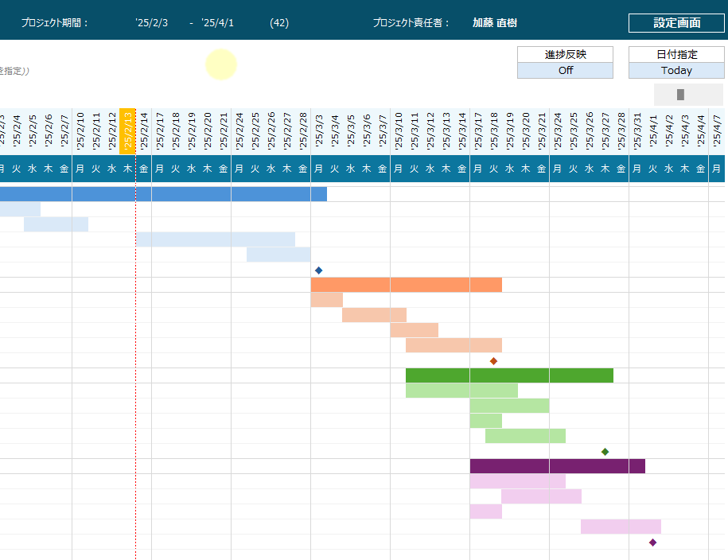The height and width of the screenshot is (560, 728).
Task: Select the dark green summary bar
Action: coord(509,375)
